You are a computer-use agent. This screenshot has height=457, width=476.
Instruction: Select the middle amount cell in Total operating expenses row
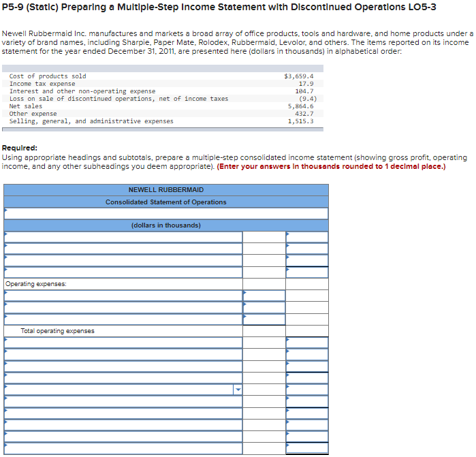tap(264, 331)
